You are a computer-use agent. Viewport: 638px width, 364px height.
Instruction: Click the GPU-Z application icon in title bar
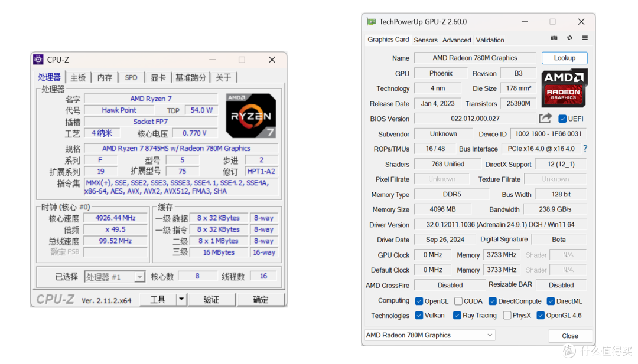tap(371, 21)
